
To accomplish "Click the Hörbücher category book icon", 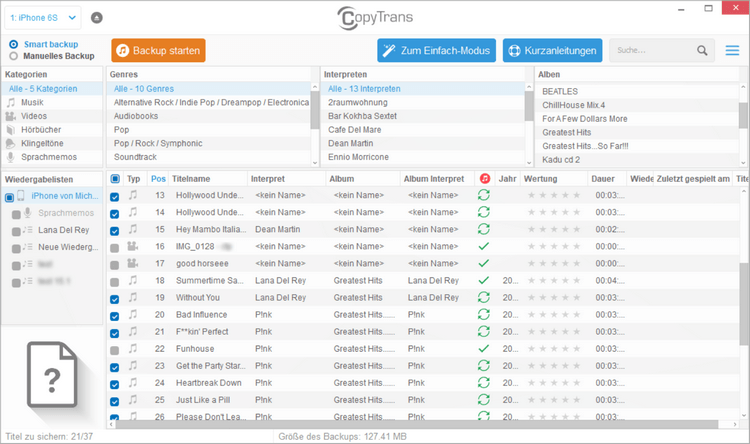I will 11,130.
